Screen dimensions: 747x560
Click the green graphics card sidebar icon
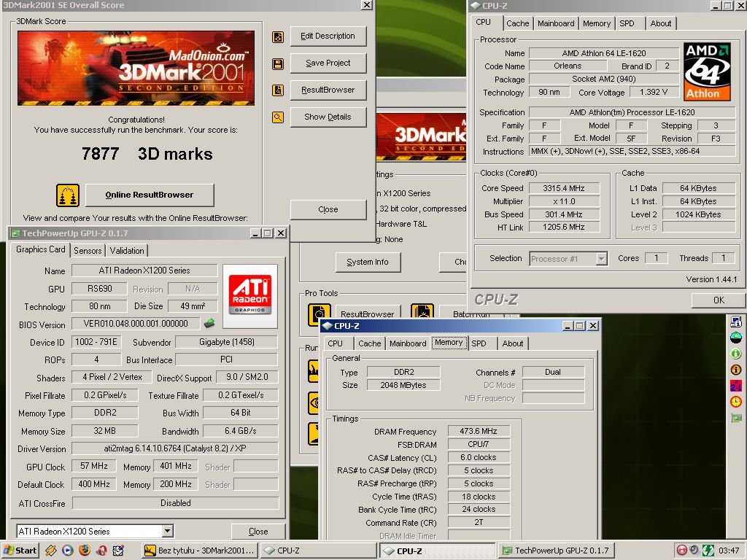pos(736,418)
